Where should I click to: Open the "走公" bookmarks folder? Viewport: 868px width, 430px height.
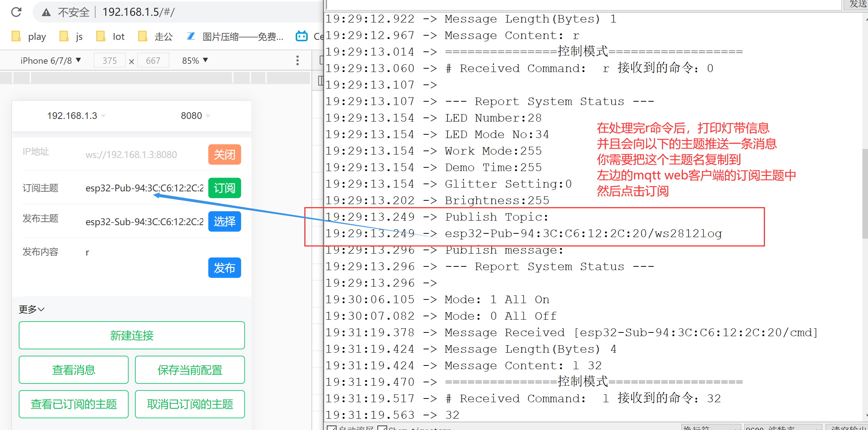155,36
